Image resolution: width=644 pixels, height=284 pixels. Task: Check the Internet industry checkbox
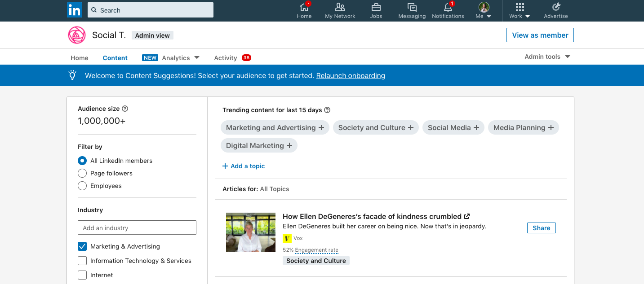82,275
